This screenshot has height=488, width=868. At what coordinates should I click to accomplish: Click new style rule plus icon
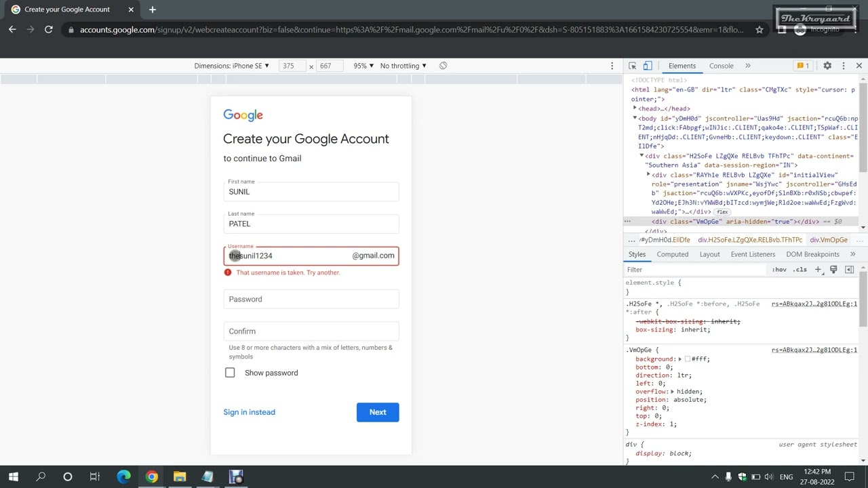pyautogui.click(x=818, y=270)
